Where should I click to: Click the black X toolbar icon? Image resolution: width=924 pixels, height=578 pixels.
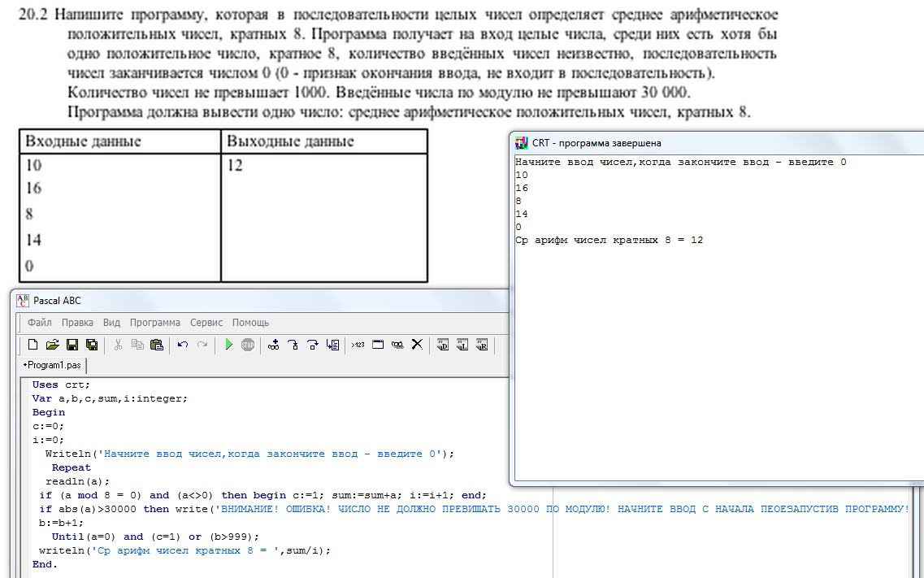(x=417, y=345)
